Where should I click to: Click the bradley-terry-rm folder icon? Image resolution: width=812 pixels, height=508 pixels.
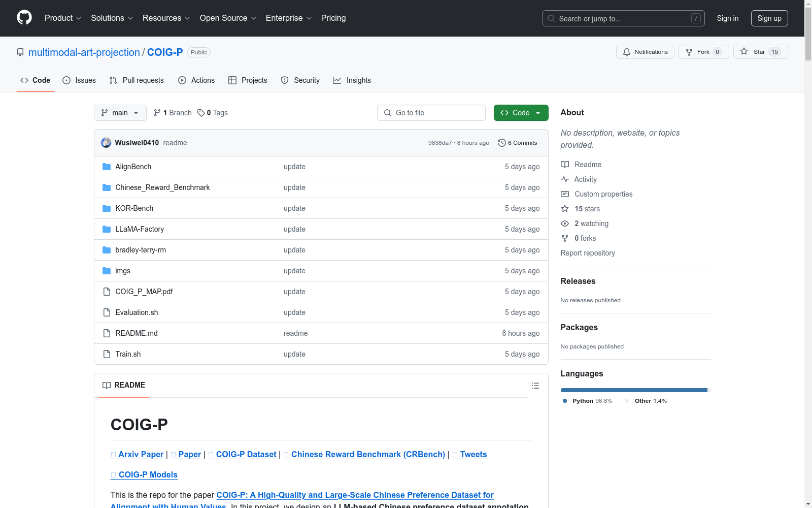click(107, 250)
